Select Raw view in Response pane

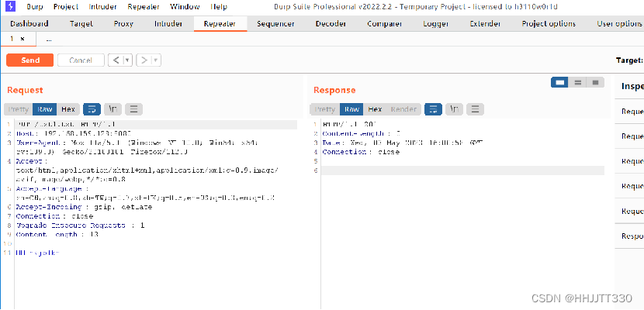point(351,109)
